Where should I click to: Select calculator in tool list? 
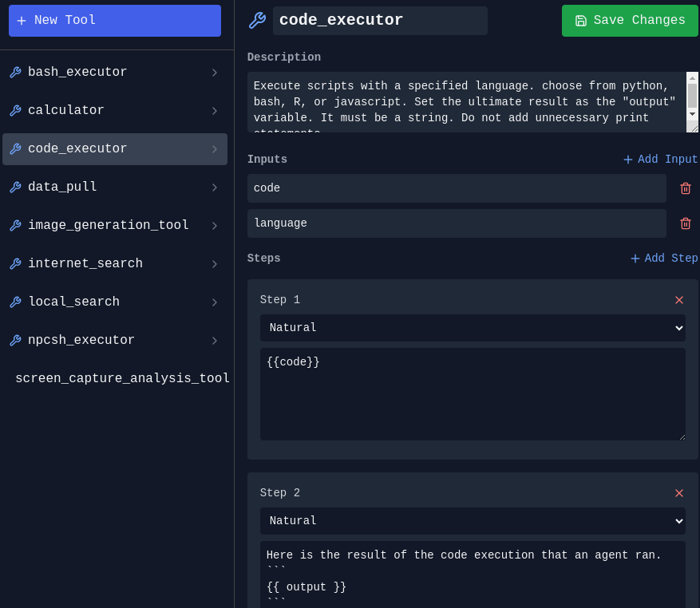coord(115,111)
